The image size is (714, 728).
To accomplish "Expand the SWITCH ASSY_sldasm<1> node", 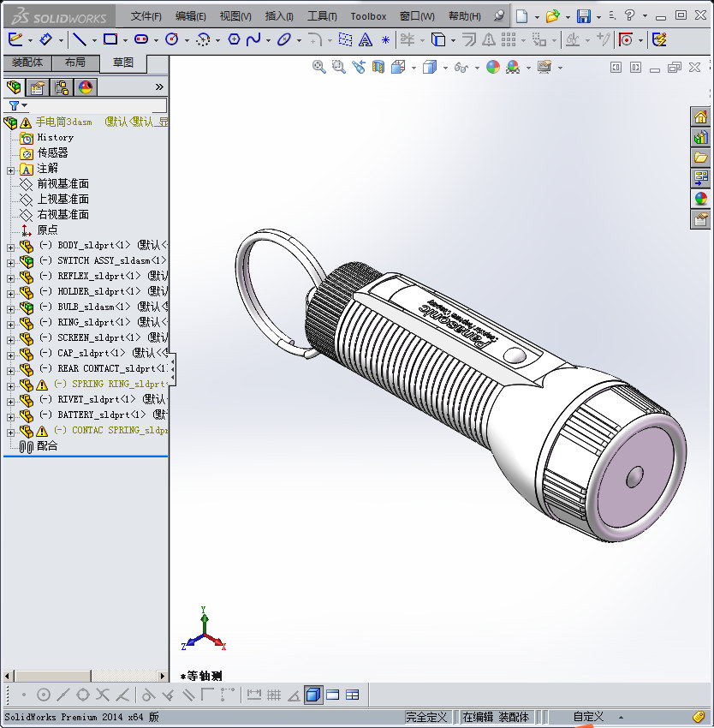I will [x=10, y=263].
